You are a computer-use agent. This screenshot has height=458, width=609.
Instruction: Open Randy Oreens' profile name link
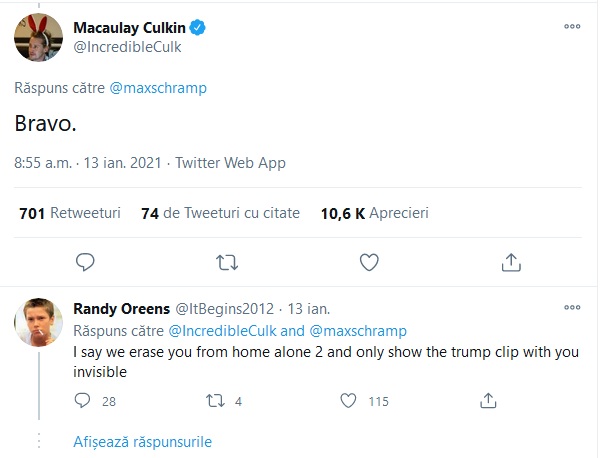pyautogui.click(x=122, y=307)
